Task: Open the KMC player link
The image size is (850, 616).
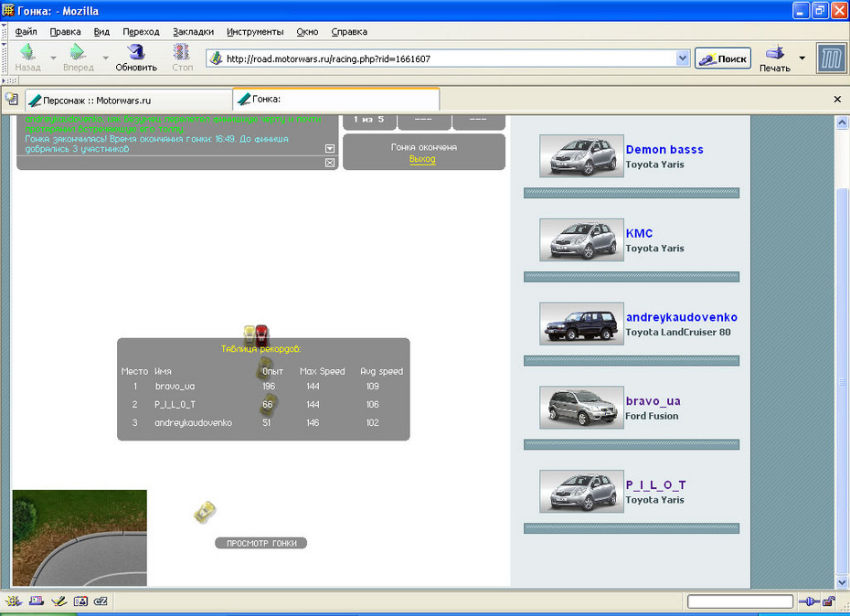Action: click(x=639, y=234)
